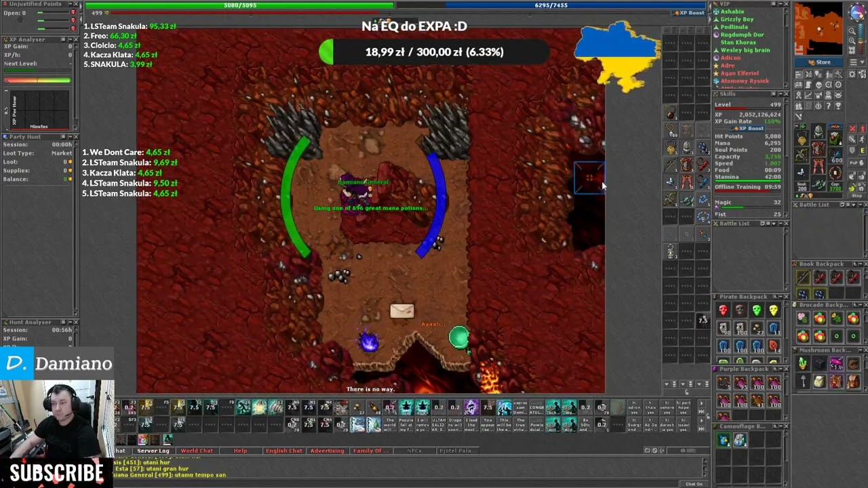868x488 pixels.
Task: Select VIP entry Atomowy Rysiek
Action: [x=745, y=81]
